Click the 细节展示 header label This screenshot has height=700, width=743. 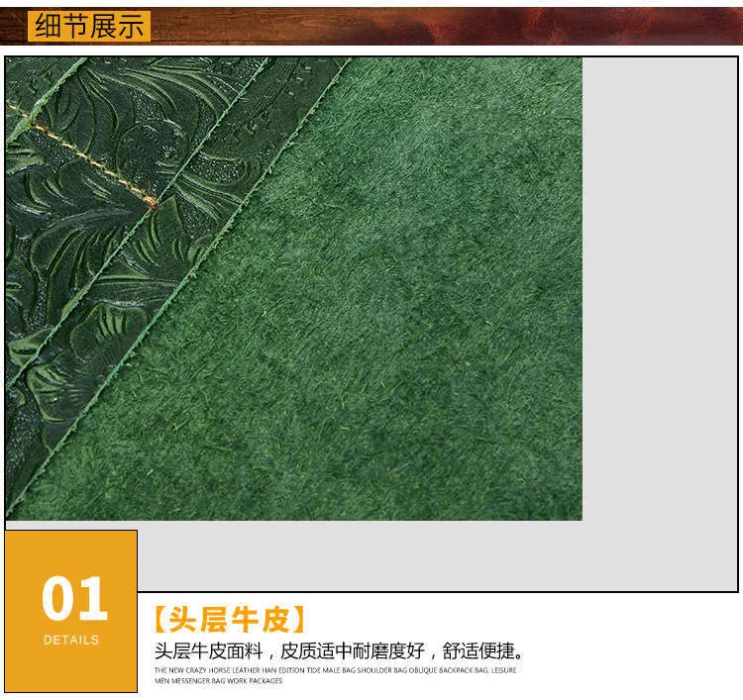pos(89,25)
